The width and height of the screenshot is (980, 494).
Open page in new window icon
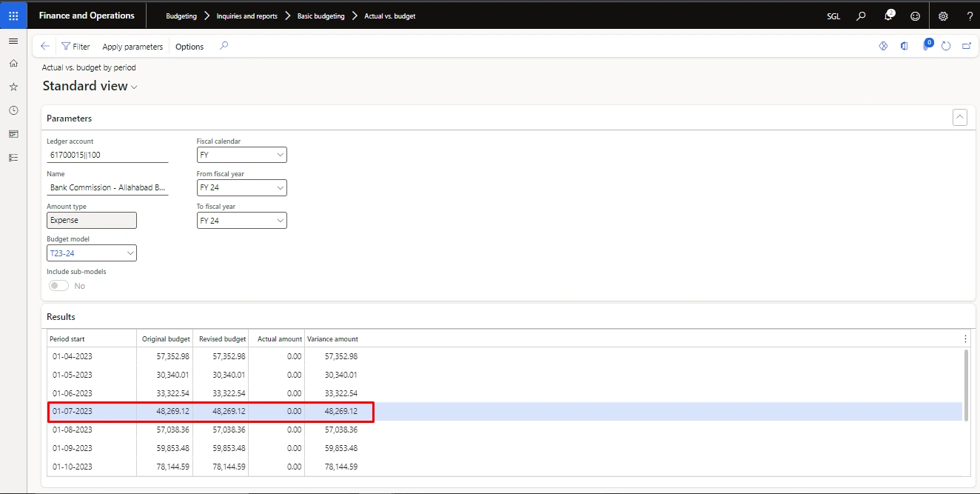pyautogui.click(x=967, y=46)
